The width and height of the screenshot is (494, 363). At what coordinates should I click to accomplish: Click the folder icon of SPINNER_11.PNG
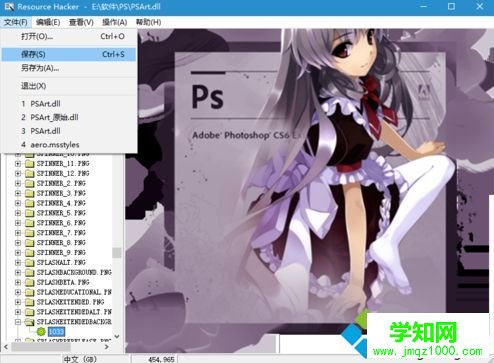pyautogui.click(x=30, y=164)
